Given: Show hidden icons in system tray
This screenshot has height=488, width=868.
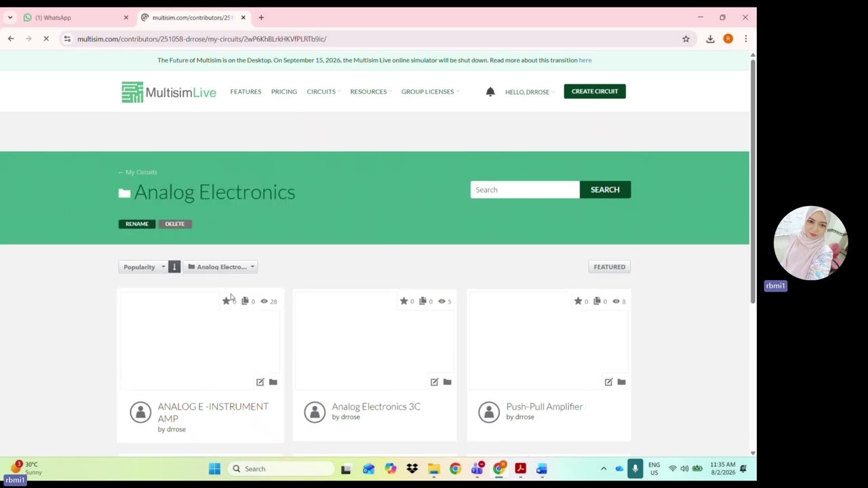Looking at the screenshot, I should click(604, 468).
